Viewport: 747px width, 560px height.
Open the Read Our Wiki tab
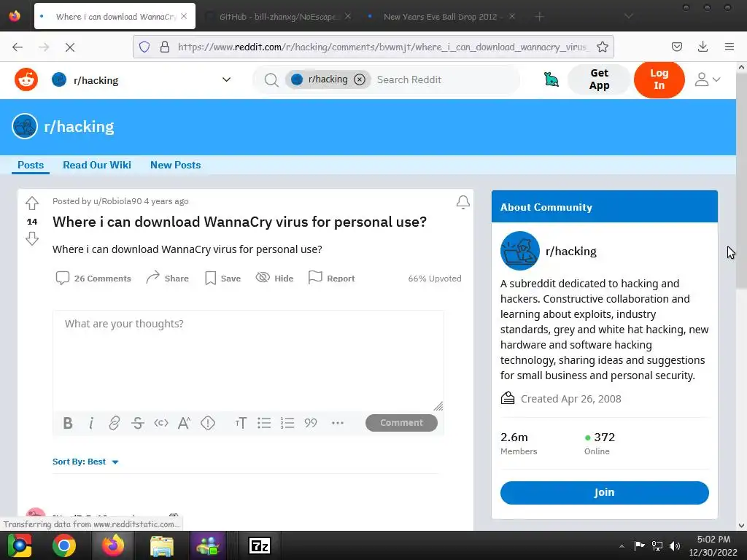(x=97, y=165)
